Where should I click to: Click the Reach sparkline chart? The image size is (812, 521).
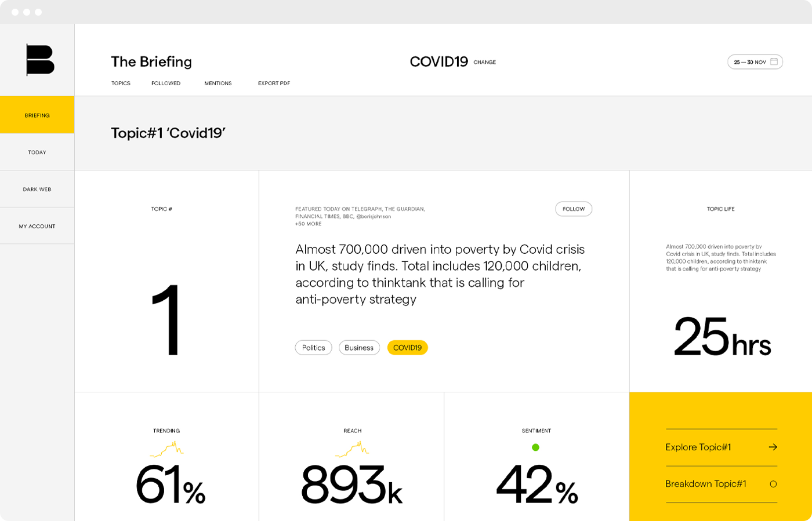point(352,449)
